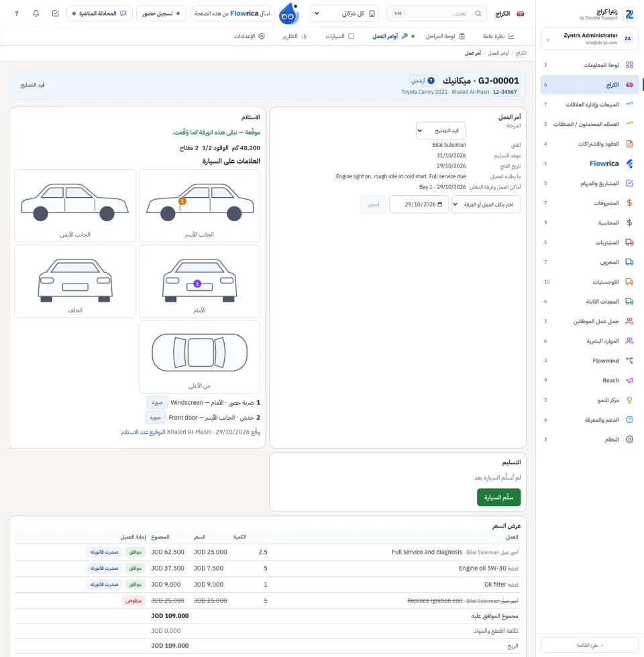Open System (النظام) settings in sidebar
The image size is (644, 657).
[x=590, y=439]
